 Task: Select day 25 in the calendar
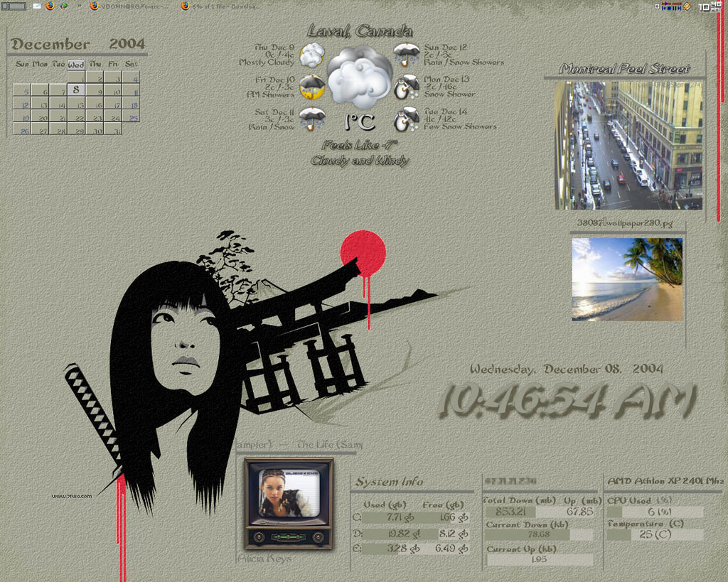point(131,116)
